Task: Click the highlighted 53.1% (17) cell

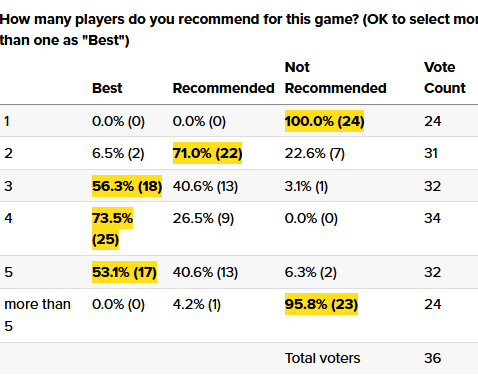Action: [124, 272]
